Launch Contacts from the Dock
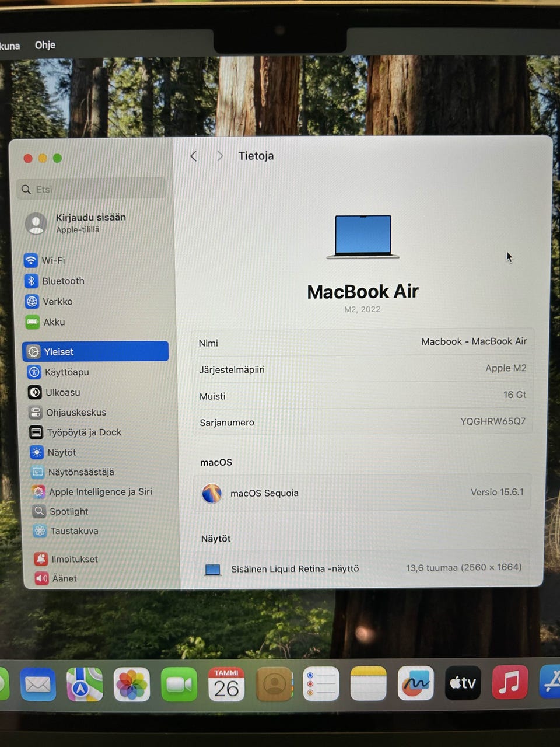The image size is (560, 747). click(274, 684)
